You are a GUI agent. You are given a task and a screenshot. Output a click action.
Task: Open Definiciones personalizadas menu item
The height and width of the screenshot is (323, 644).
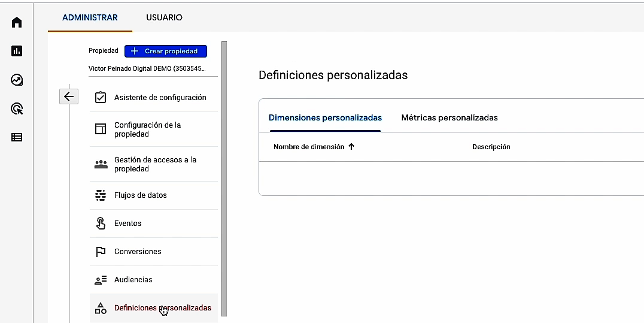pos(154,308)
